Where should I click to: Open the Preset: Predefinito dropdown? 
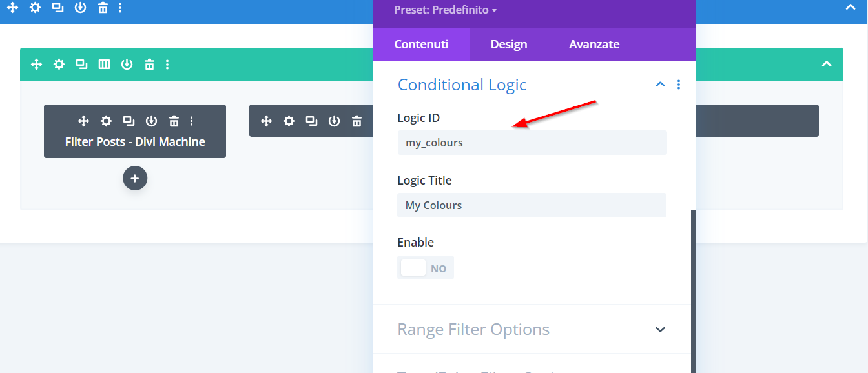(445, 10)
